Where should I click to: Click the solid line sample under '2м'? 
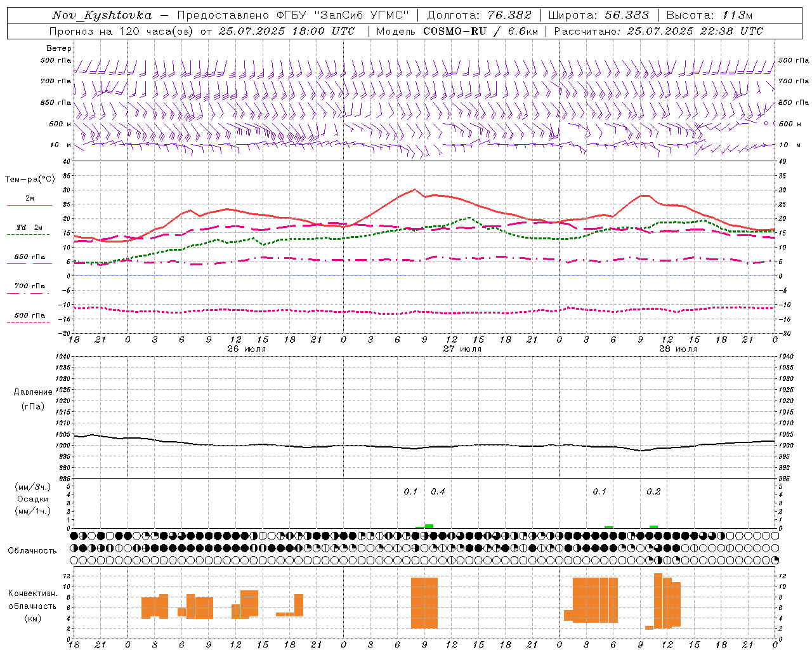[29, 206]
